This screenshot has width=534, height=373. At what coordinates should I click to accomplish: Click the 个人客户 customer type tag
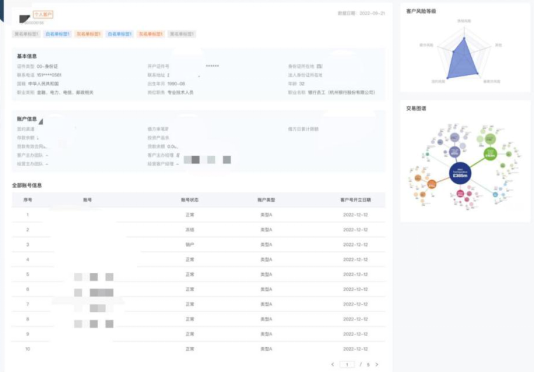click(43, 15)
